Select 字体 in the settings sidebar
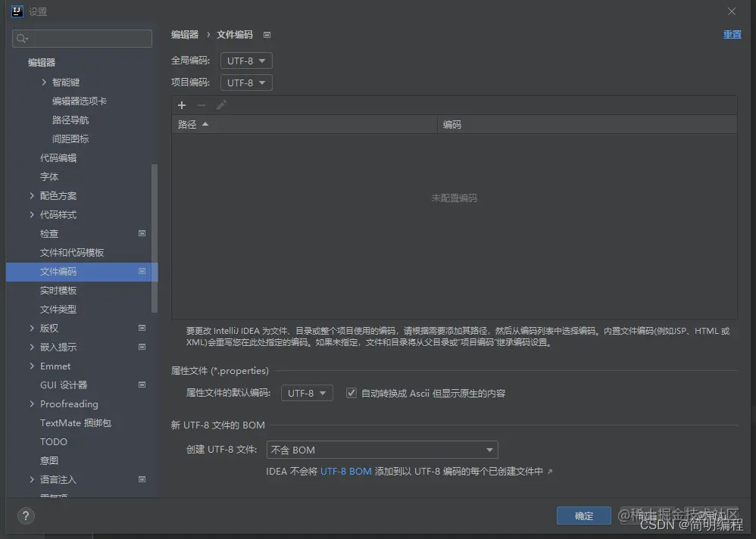 (49, 176)
